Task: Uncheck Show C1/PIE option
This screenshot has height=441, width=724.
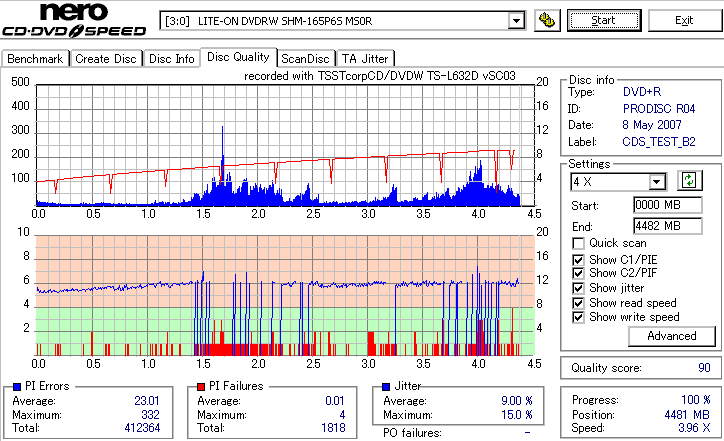Action: point(578,260)
